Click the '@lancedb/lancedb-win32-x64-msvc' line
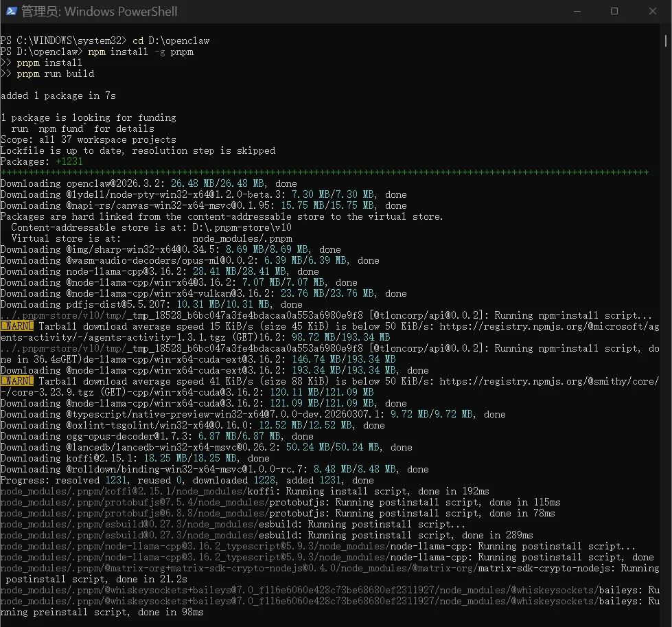672x627 pixels. click(x=206, y=447)
